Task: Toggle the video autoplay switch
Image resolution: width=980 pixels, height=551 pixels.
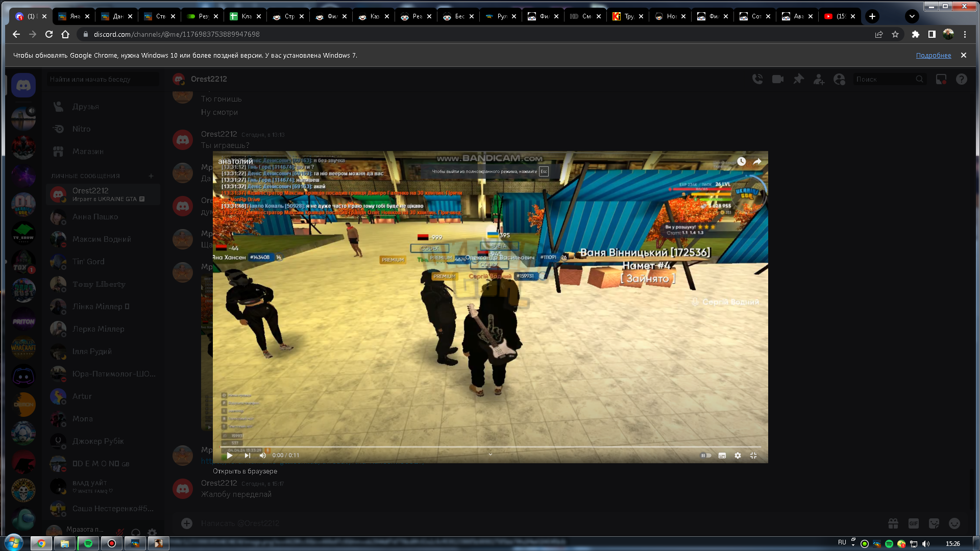Action: (x=706, y=455)
